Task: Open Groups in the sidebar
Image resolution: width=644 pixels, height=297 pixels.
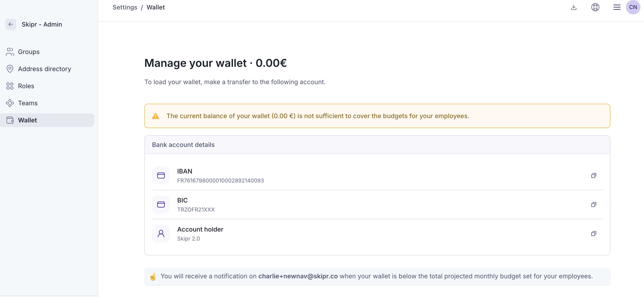Action: click(x=29, y=52)
